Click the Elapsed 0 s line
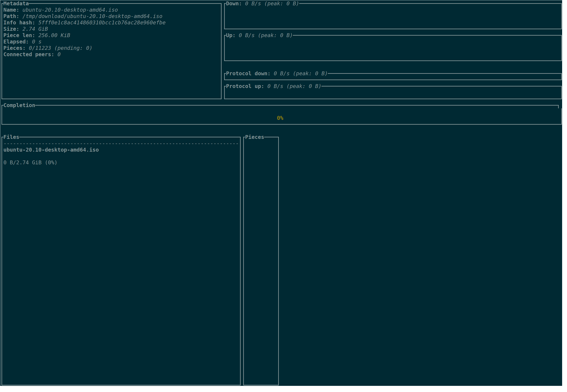 (x=22, y=42)
